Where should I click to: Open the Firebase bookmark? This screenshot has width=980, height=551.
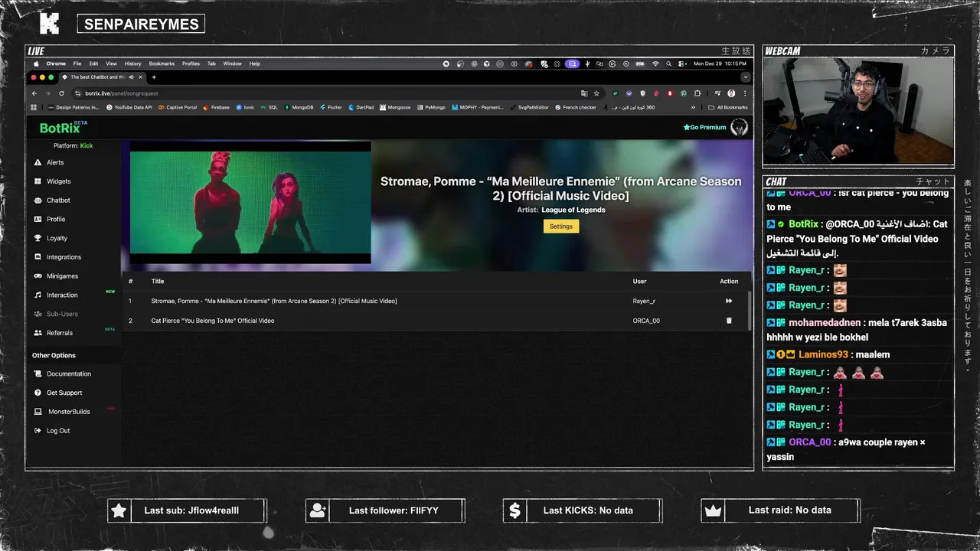(x=216, y=107)
